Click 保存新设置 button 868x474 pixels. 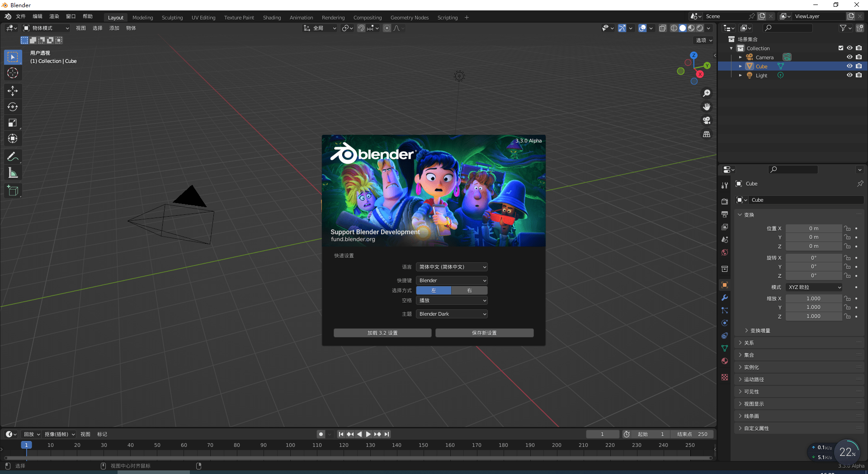(x=484, y=333)
